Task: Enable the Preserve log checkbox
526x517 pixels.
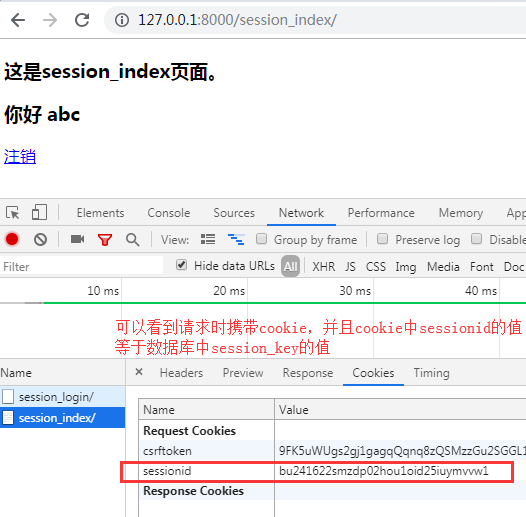Action: [382, 239]
